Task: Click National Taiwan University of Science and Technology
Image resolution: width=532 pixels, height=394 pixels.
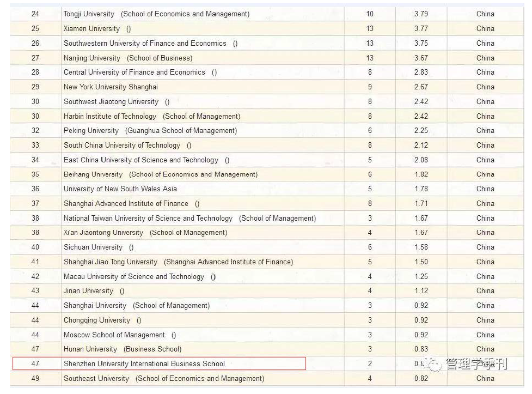Action: tap(189, 218)
